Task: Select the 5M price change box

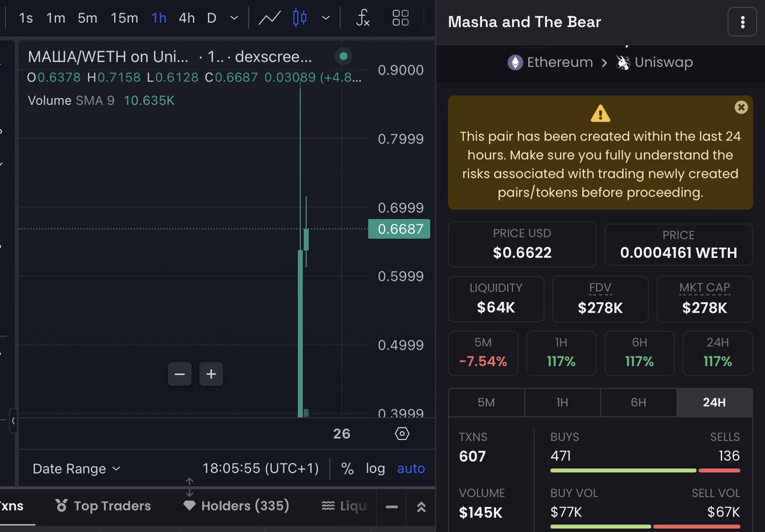Action: pos(483,353)
